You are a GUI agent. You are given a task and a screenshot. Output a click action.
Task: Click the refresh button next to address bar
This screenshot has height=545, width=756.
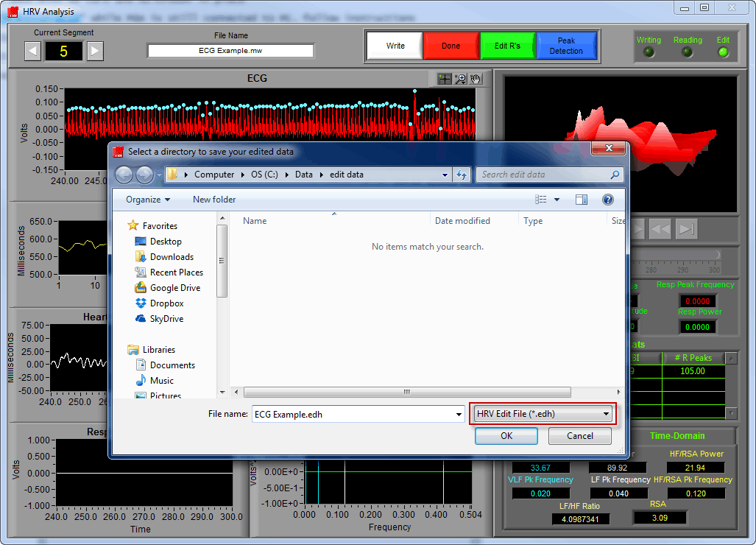(462, 175)
